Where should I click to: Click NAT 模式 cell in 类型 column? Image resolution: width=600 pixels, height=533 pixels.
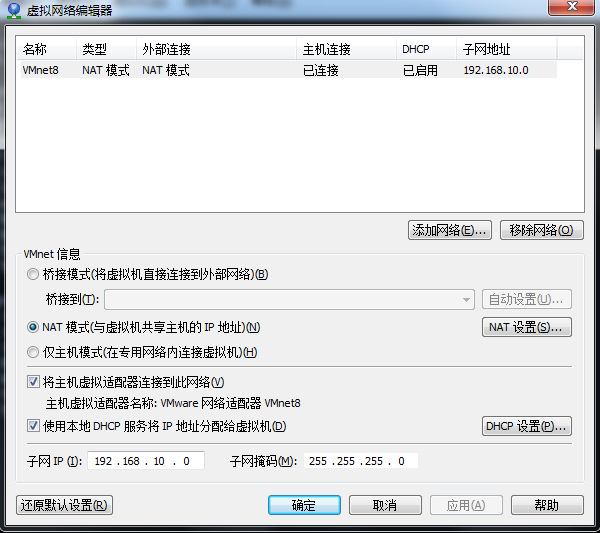(106, 70)
